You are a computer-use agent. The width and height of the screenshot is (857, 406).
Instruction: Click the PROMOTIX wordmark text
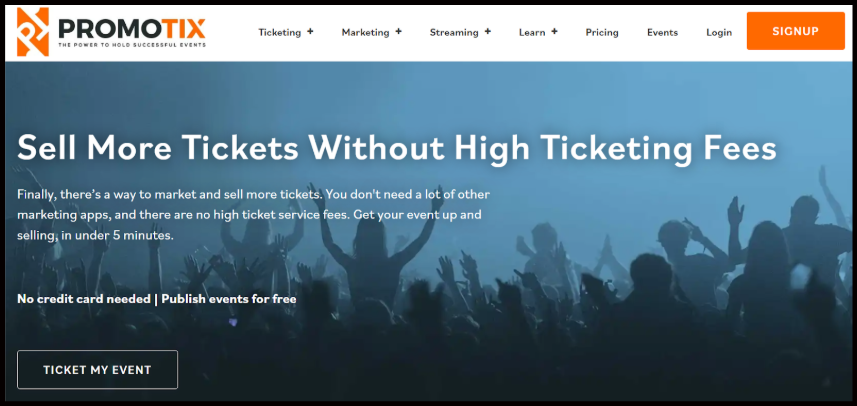132,27
